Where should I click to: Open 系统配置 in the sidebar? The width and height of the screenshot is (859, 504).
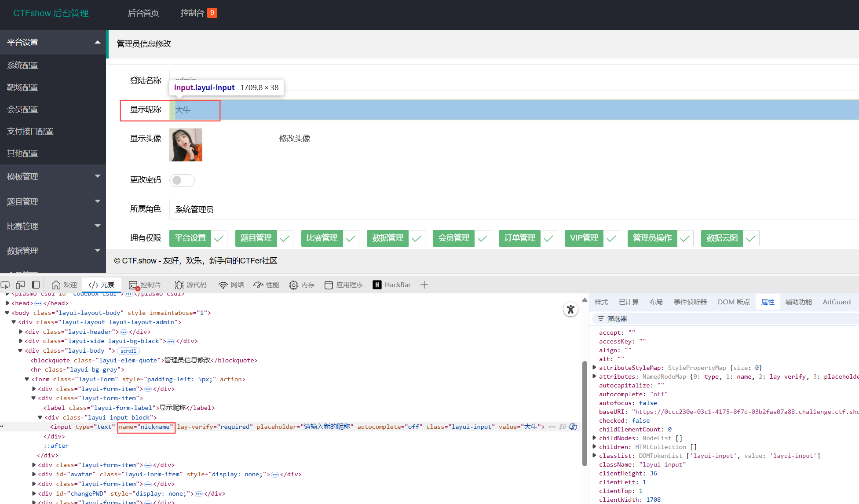click(23, 66)
